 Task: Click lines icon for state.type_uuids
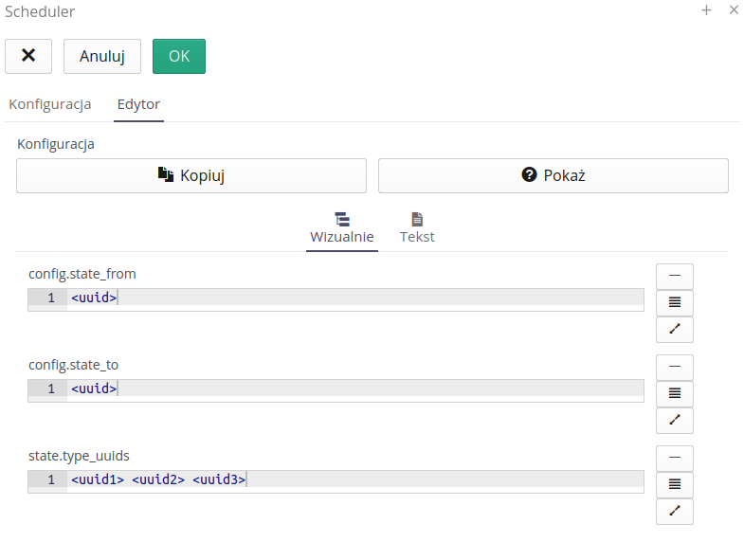[675, 484]
